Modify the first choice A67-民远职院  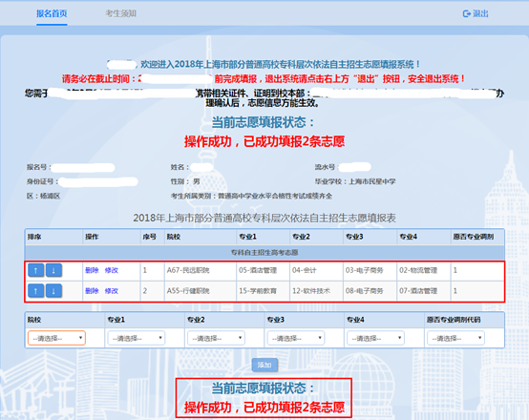coord(112,270)
